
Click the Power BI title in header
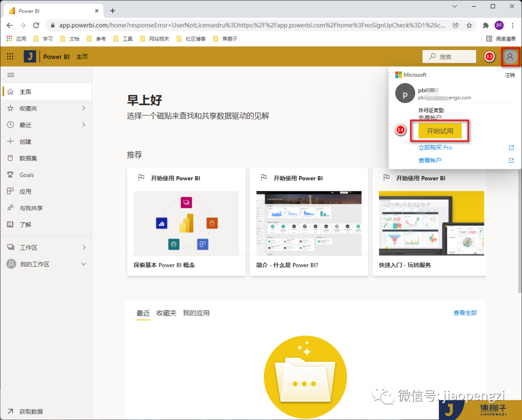click(56, 57)
